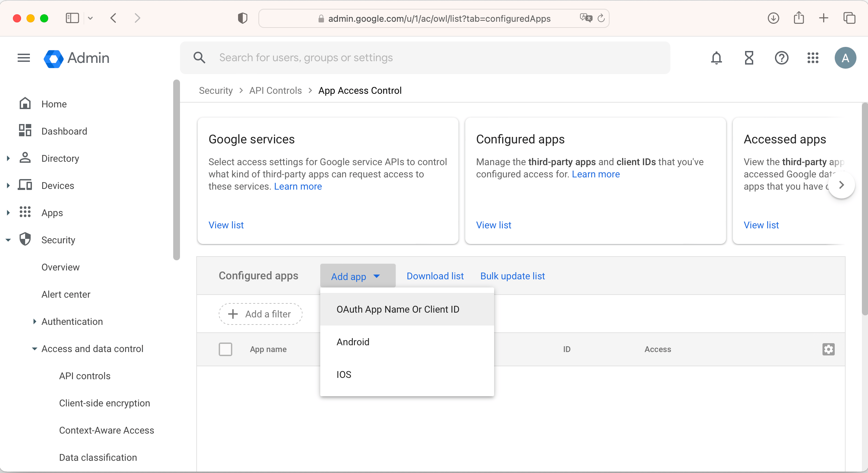The image size is (868, 473).
Task: Open Learn more in Google services card
Action: 298,186
